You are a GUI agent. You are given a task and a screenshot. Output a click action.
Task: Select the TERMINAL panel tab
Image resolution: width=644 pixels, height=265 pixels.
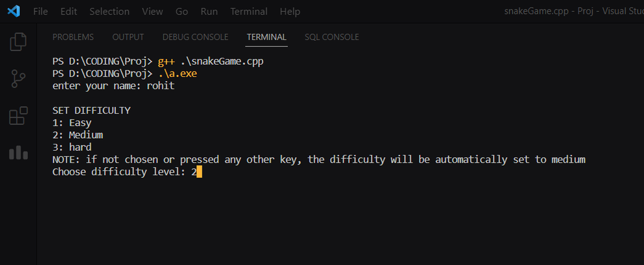tap(267, 37)
